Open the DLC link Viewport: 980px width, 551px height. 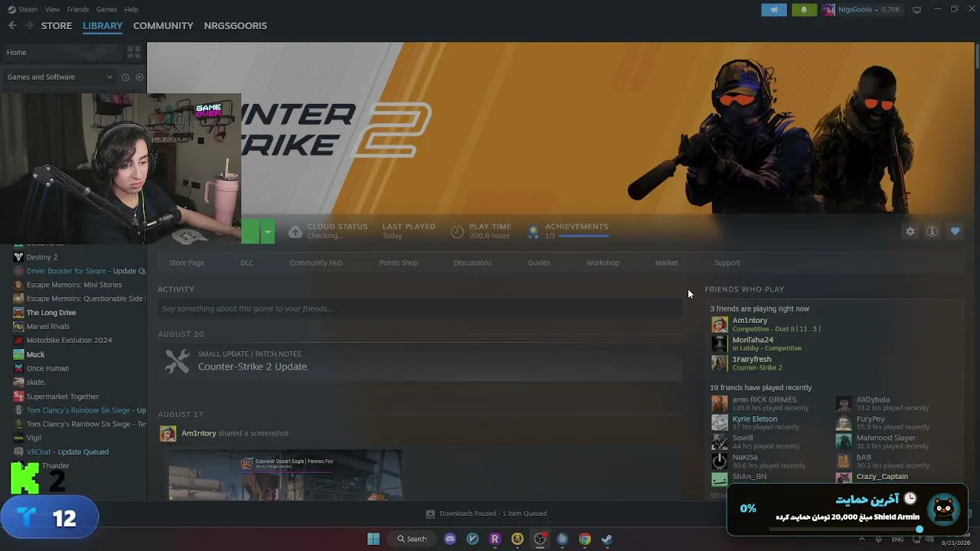tap(247, 262)
